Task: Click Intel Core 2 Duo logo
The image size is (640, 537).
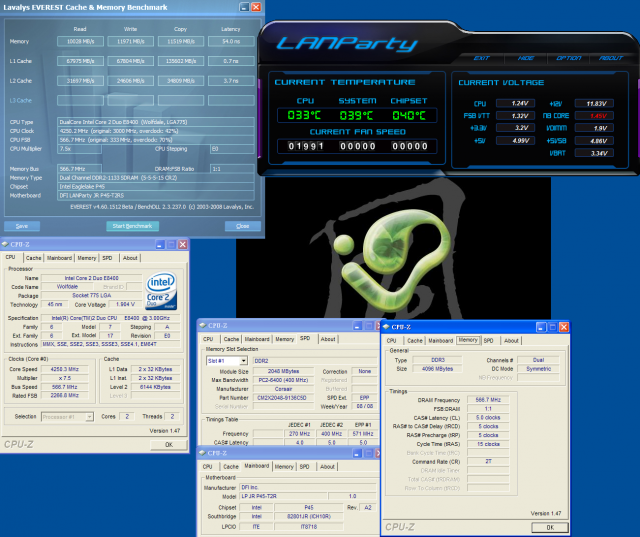Action: 161,291
